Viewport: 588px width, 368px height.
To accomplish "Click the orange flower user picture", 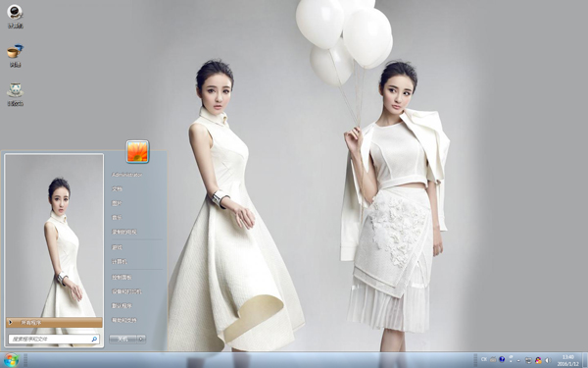I will point(137,152).
